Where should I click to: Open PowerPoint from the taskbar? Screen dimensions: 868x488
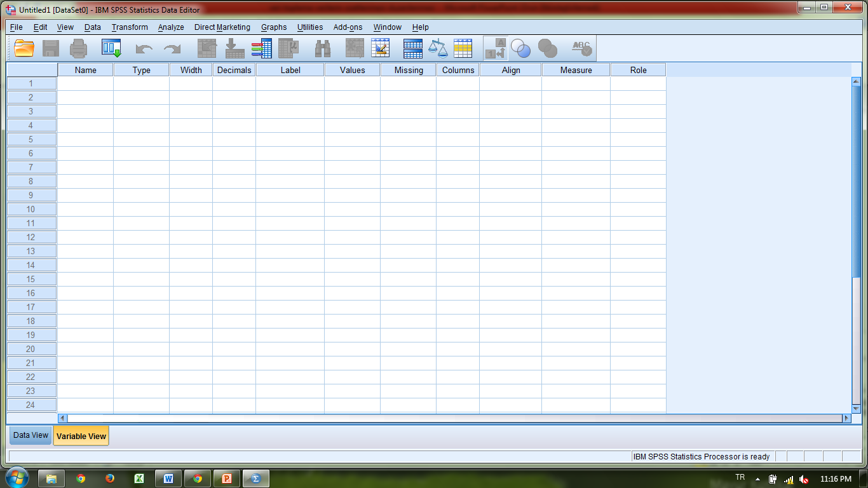click(x=226, y=478)
